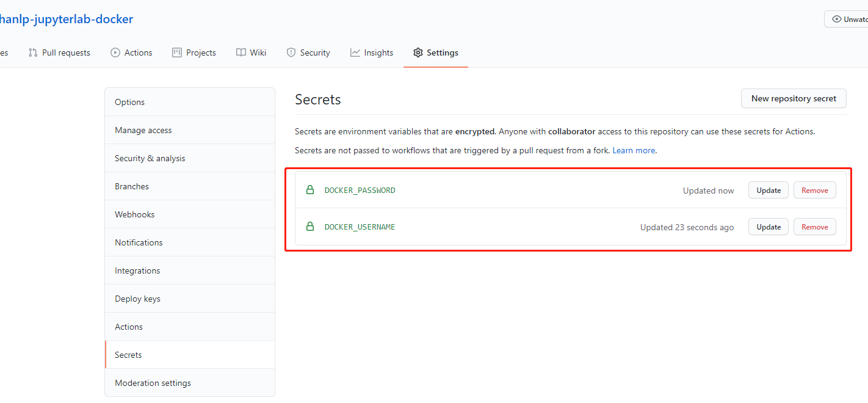Go to the Wiki tab
This screenshot has height=403, width=868.
point(251,53)
